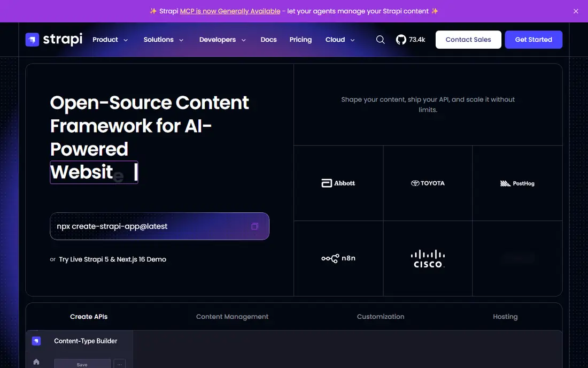Open the GitHub 73.4k stars link
This screenshot has height=368, width=588.
[411, 40]
